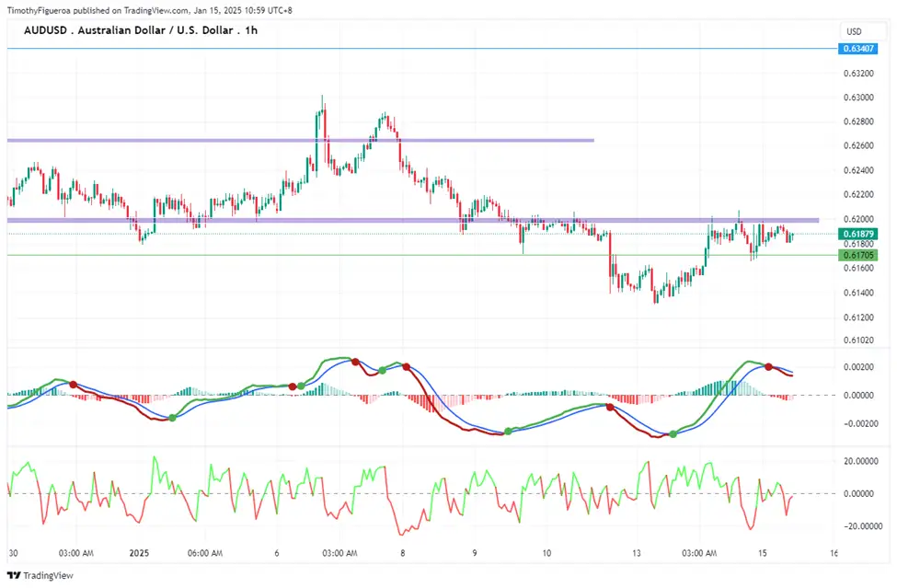897x588 pixels.
Task: Click the date label 9 on time axis
Action: pos(474,553)
